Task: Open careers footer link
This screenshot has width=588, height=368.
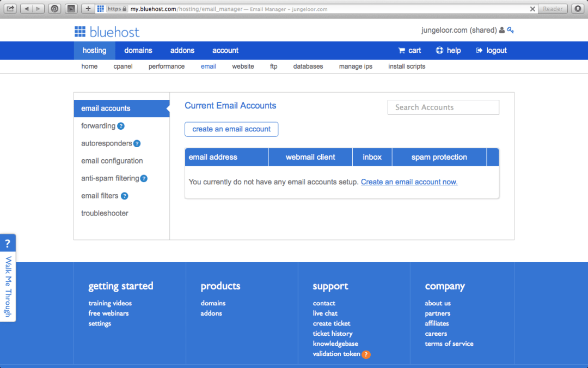Action: (x=436, y=334)
